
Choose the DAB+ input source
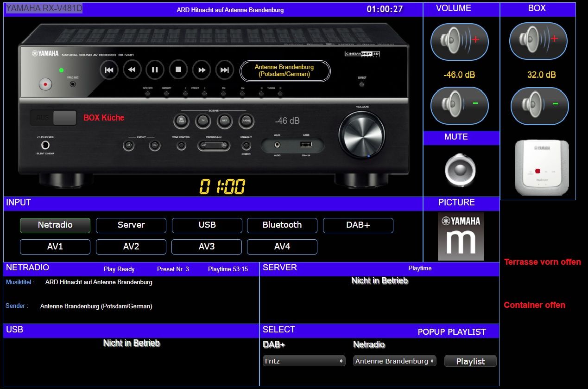tap(358, 225)
